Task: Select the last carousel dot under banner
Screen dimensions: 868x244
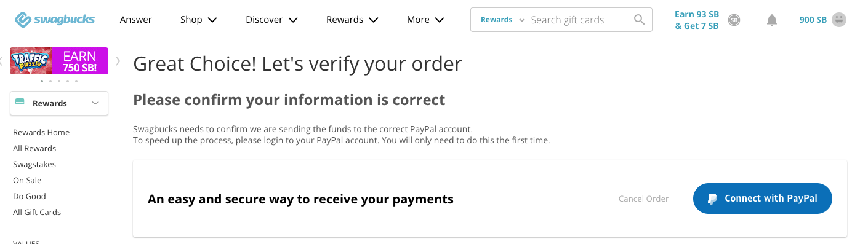Action: pyautogui.click(x=76, y=81)
